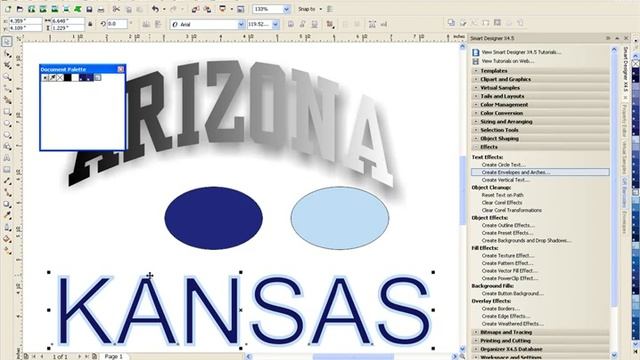Click the Open folder icon
Viewport: 640px width, 360px height.
20,9
